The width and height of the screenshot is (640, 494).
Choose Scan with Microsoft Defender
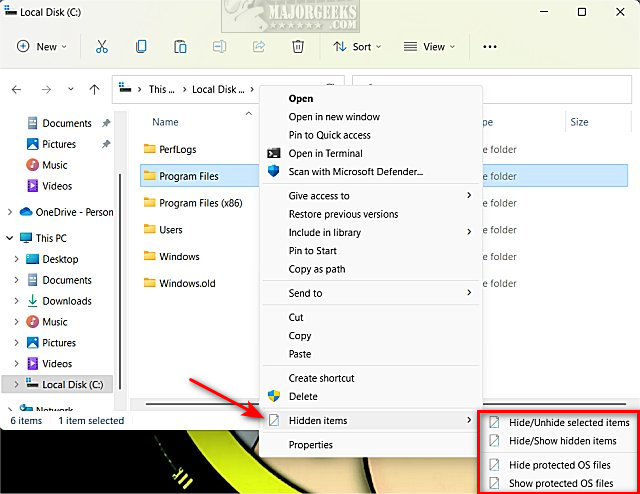355,171
